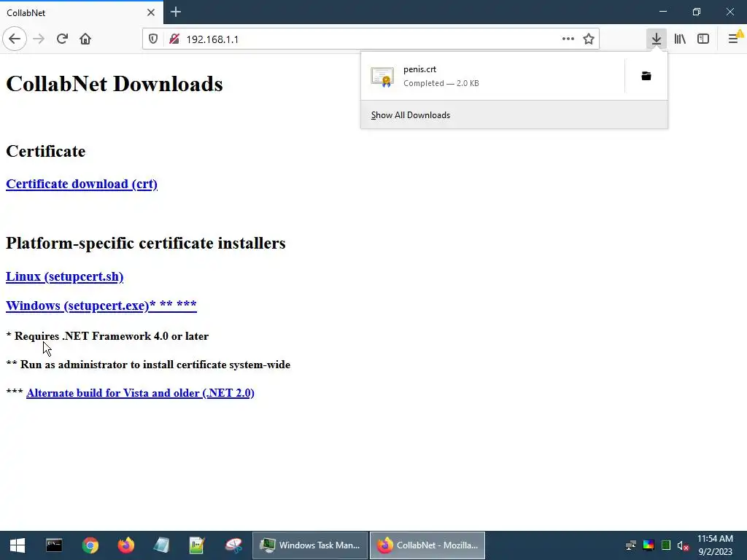The image size is (747, 560).
Task: Open the blue notebook taskbar app
Action: (161, 545)
